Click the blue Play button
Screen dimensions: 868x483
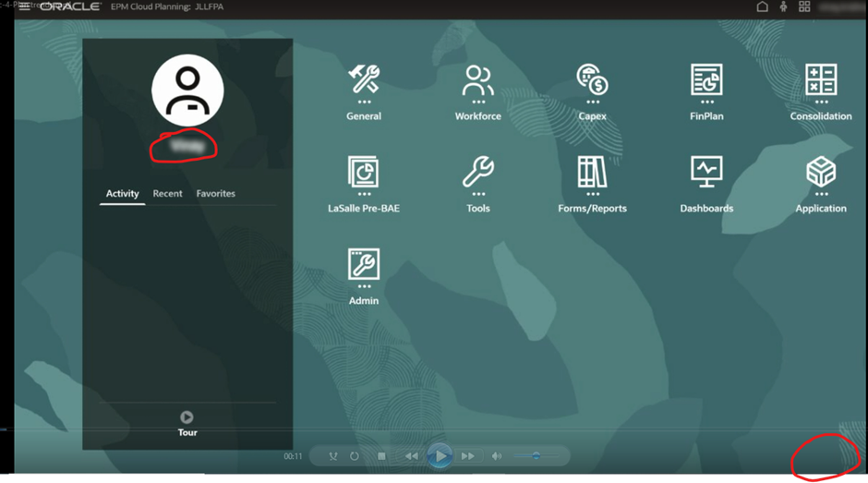(x=440, y=456)
